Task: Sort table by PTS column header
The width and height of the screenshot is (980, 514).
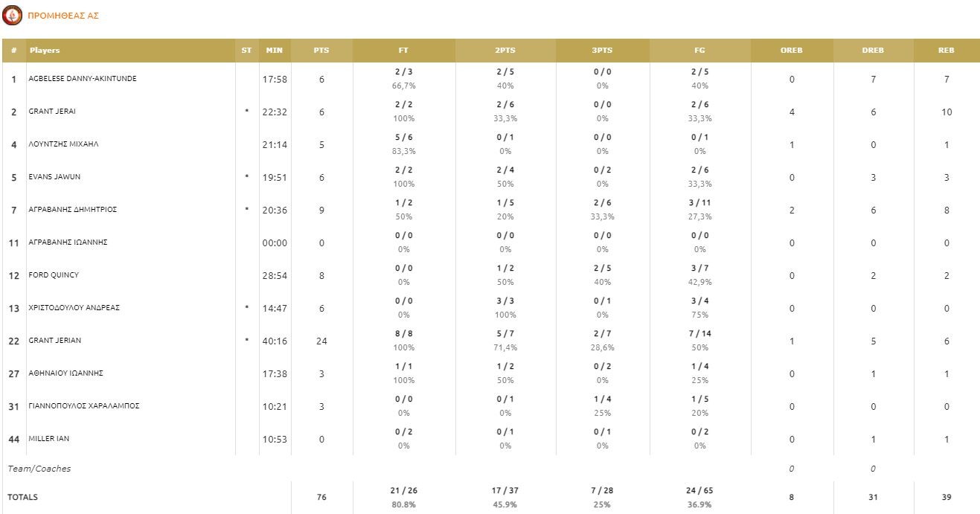Action: 321,51
